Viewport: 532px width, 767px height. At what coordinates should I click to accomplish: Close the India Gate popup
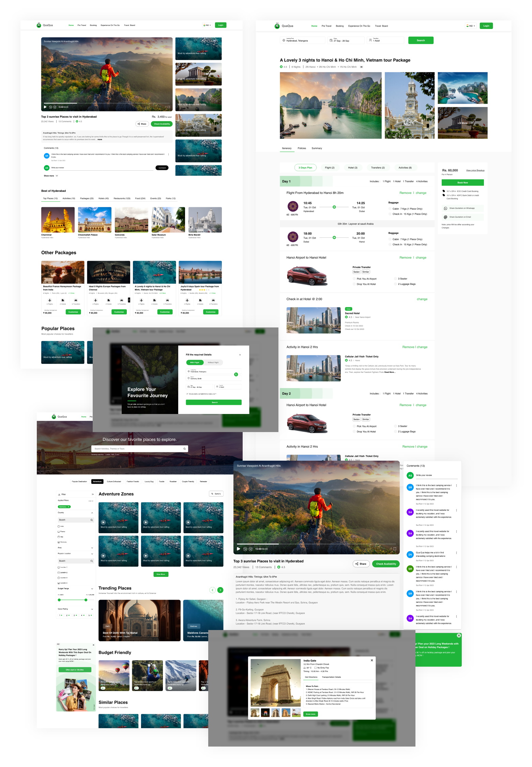tap(371, 660)
